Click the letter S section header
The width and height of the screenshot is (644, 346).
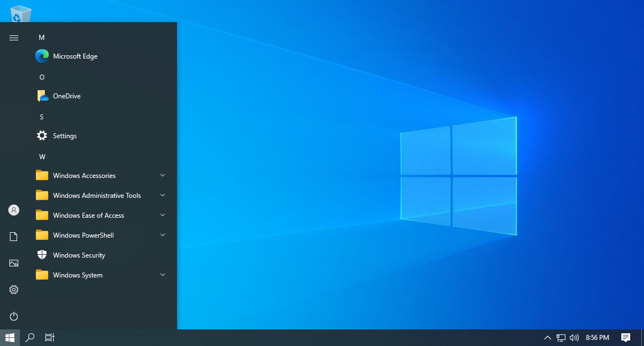[41, 117]
